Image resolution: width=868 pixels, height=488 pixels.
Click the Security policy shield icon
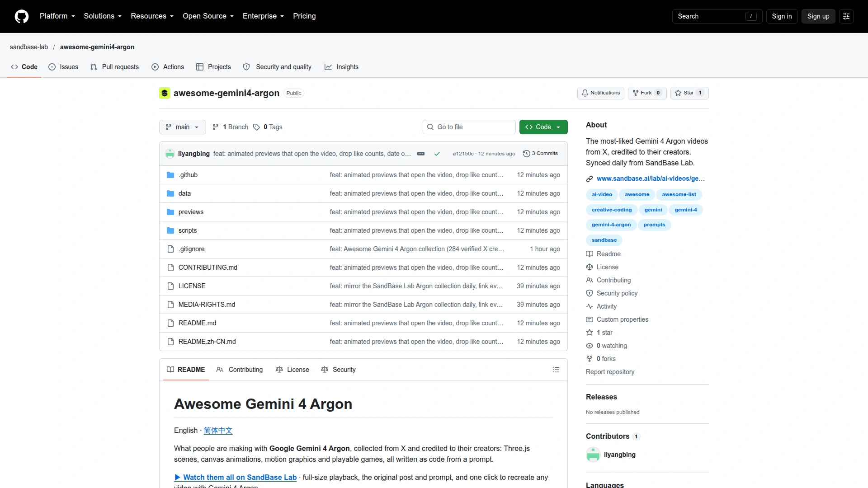point(590,293)
